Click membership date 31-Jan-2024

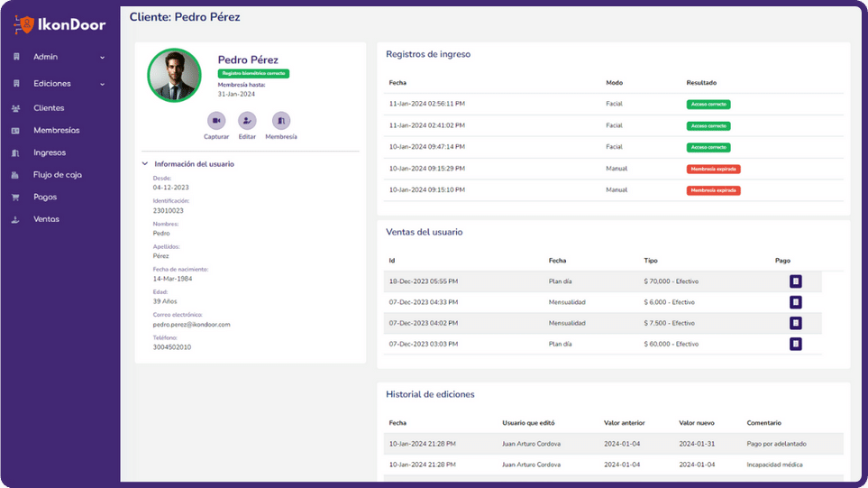(x=236, y=94)
